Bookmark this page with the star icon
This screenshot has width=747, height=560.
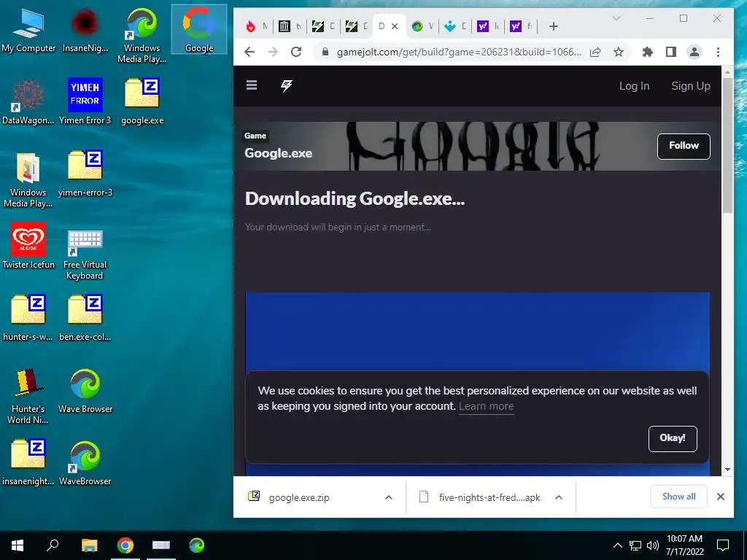point(619,52)
